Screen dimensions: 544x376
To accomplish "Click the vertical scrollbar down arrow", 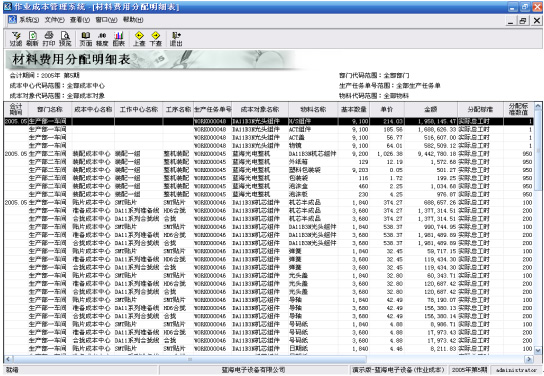I will [x=538, y=350].
